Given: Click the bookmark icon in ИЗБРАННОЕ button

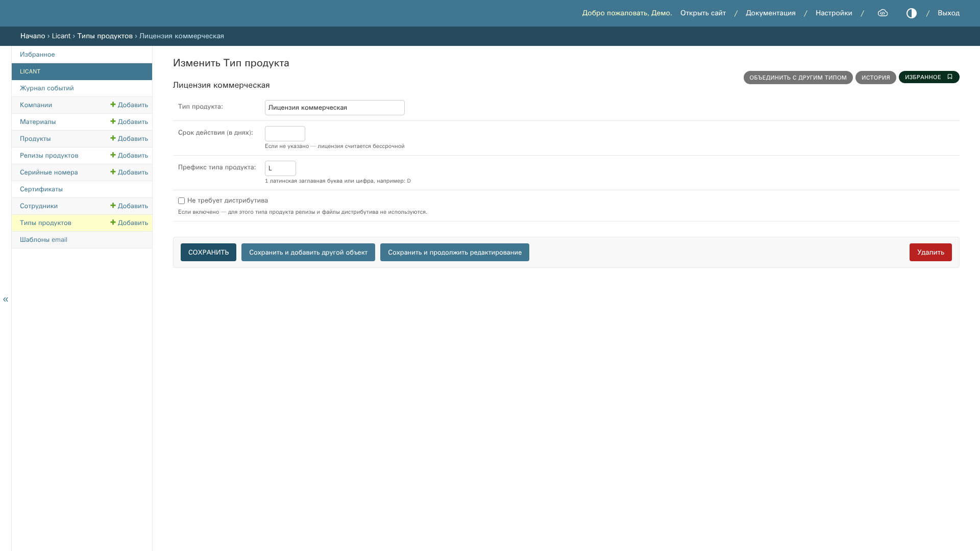Looking at the screenshot, I should 950,77.
